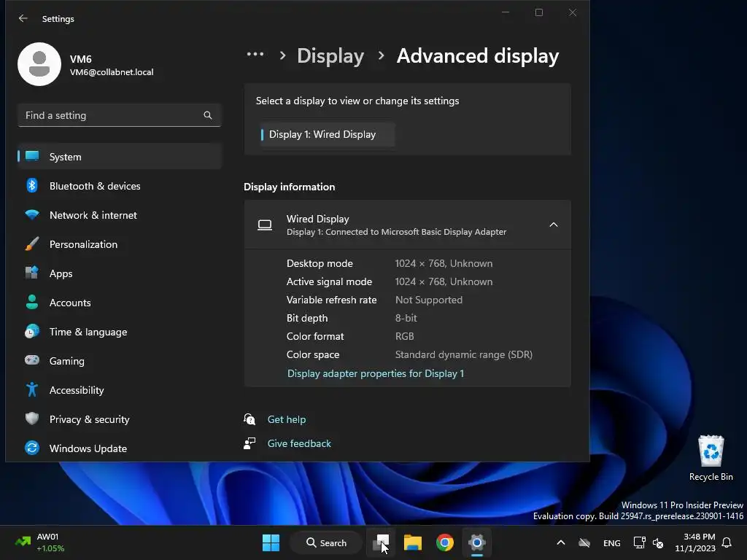The image size is (747, 560).
Task: Expand the breadcrumb ellipsis menu
Action: point(255,55)
